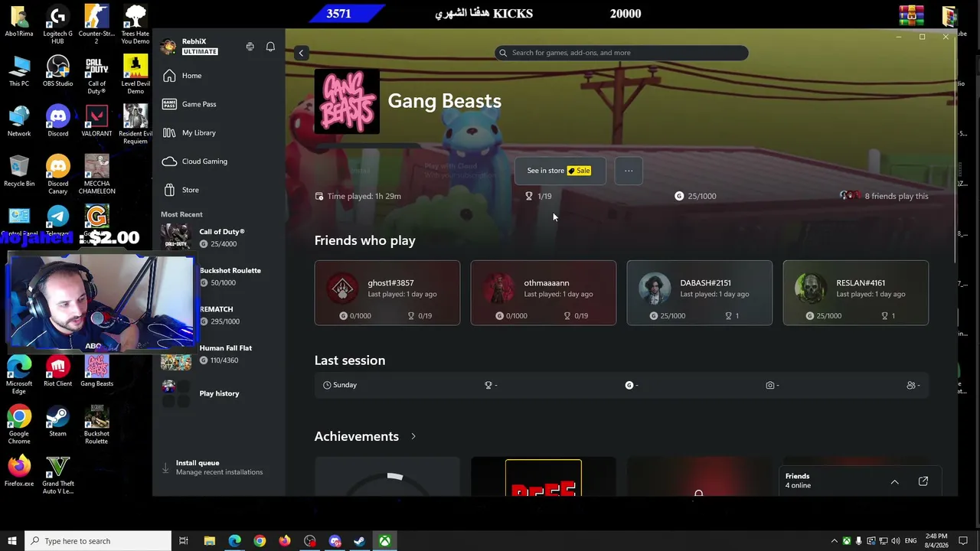Open friend card othmaaaann
The height and width of the screenshot is (551, 980).
(544, 293)
